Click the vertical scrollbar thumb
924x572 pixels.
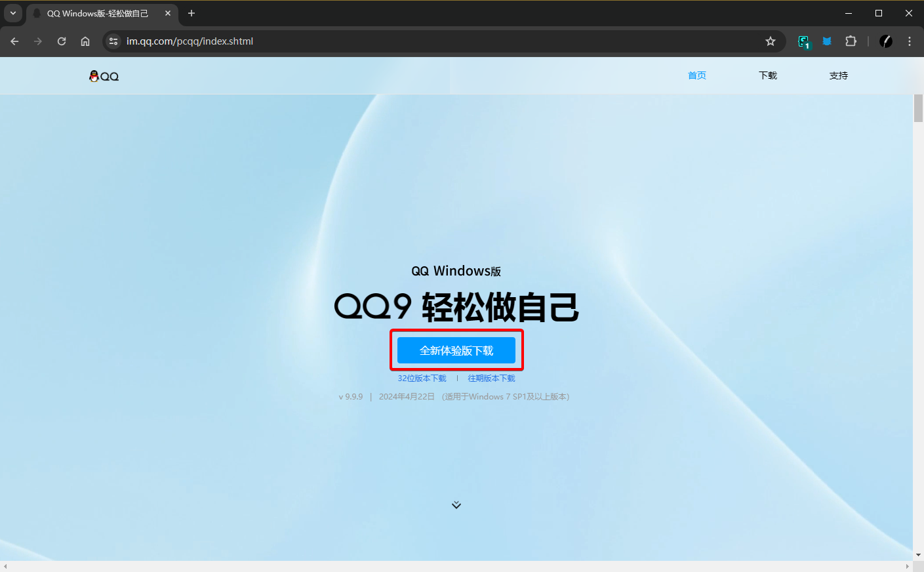coord(918,108)
